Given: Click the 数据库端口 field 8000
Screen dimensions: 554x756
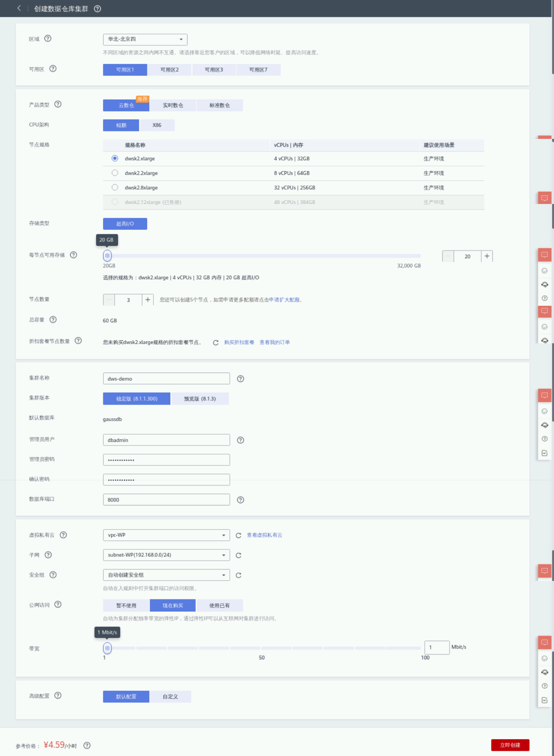Looking at the screenshot, I should [166, 499].
